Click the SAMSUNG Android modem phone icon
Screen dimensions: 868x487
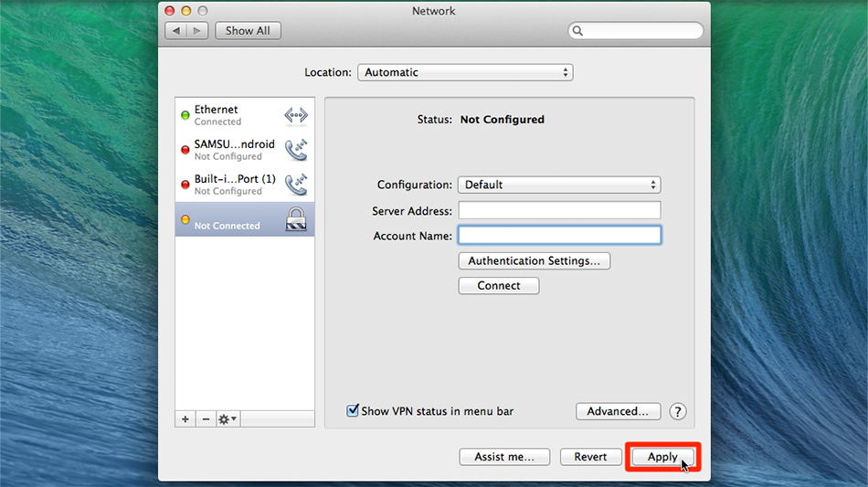click(x=296, y=150)
